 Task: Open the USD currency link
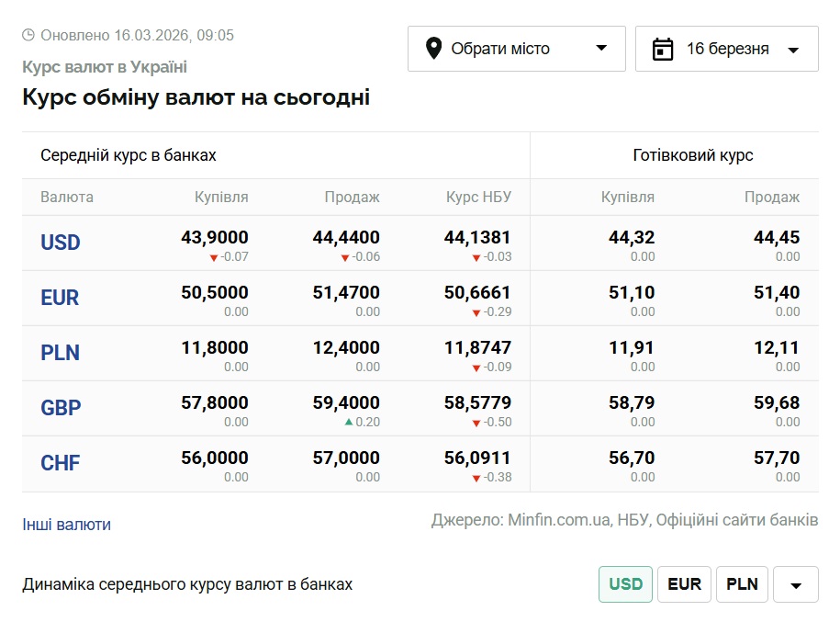pyautogui.click(x=61, y=243)
